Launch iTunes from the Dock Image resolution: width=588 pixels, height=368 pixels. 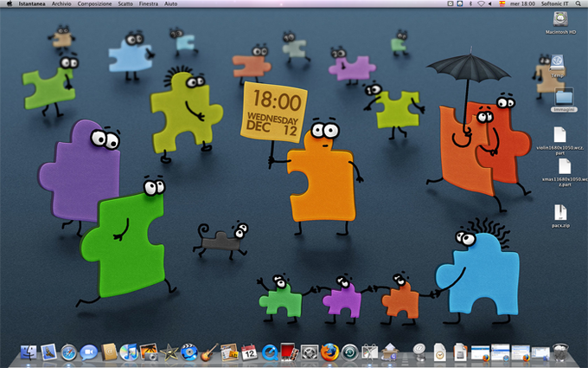(x=129, y=352)
